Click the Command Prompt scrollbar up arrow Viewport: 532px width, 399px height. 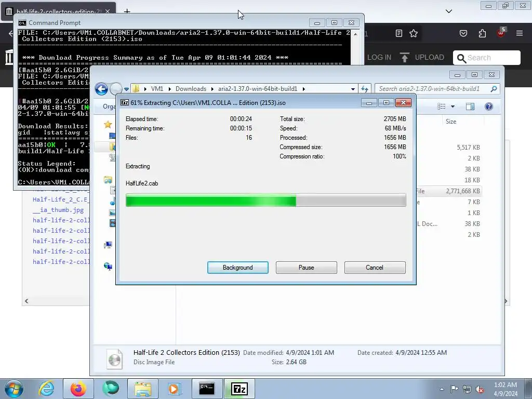(355, 34)
